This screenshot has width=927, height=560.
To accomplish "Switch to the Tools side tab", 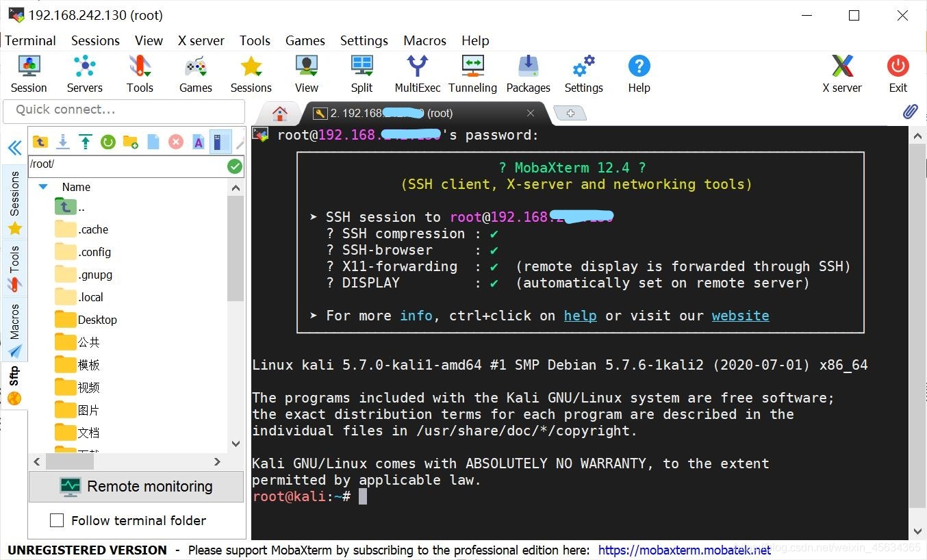I will 14,268.
